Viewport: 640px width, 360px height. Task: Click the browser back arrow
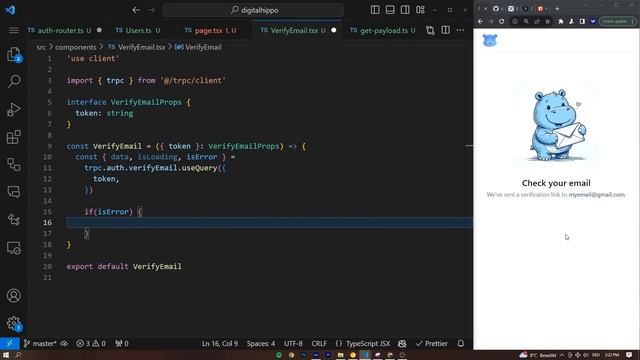pyautogui.click(x=480, y=21)
